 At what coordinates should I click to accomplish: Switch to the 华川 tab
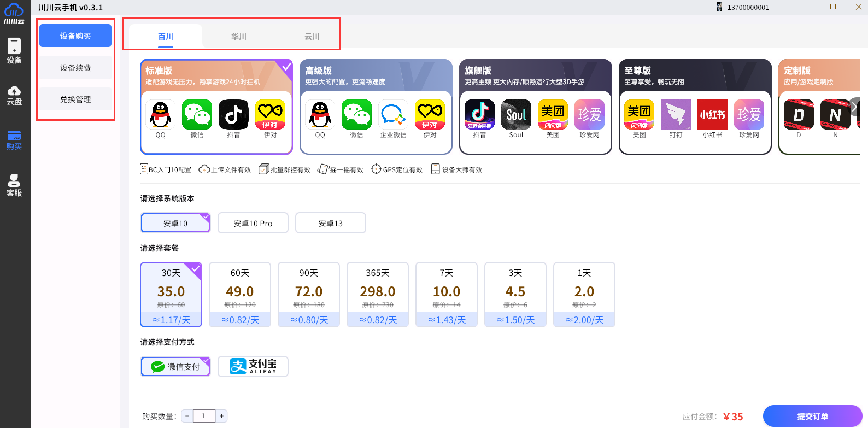click(239, 37)
